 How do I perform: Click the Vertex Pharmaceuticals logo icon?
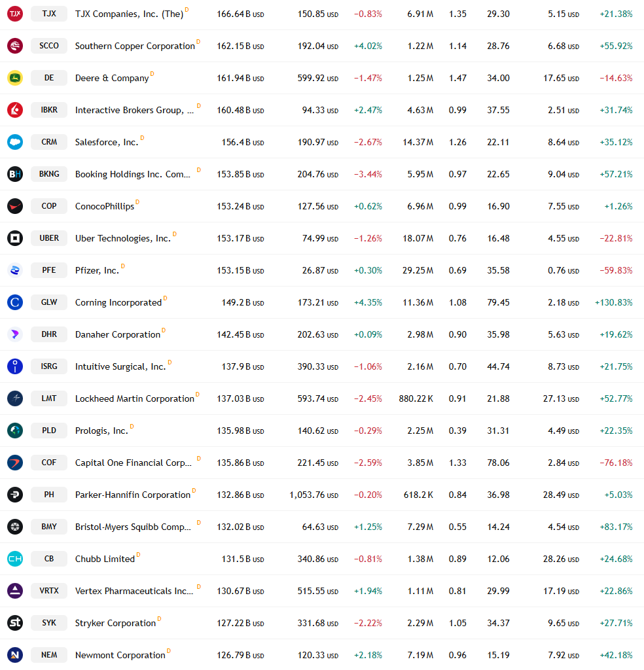click(15, 591)
